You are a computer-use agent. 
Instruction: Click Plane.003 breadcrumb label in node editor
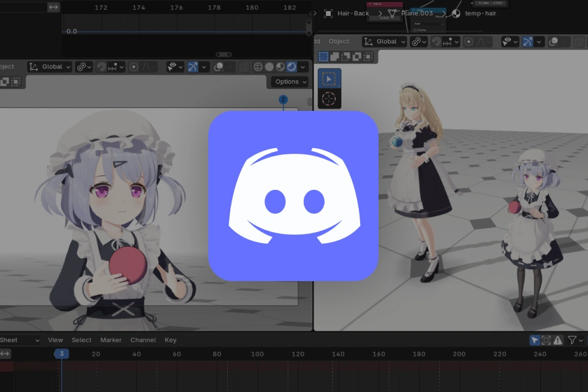point(417,13)
